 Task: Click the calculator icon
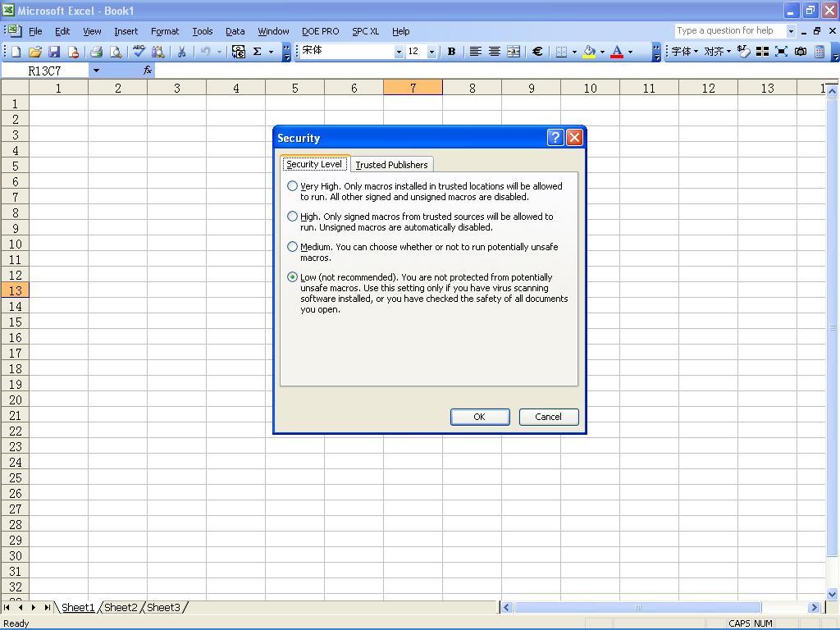(819, 52)
